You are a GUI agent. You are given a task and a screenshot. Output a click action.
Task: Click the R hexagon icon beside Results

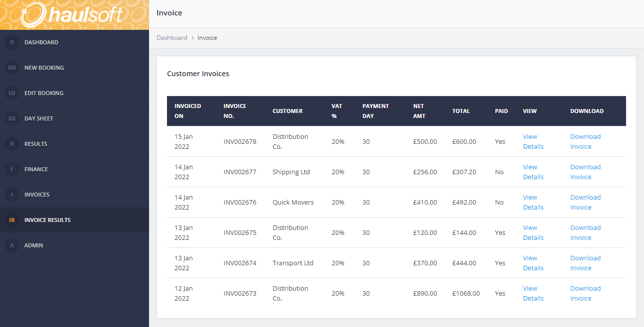(x=12, y=144)
